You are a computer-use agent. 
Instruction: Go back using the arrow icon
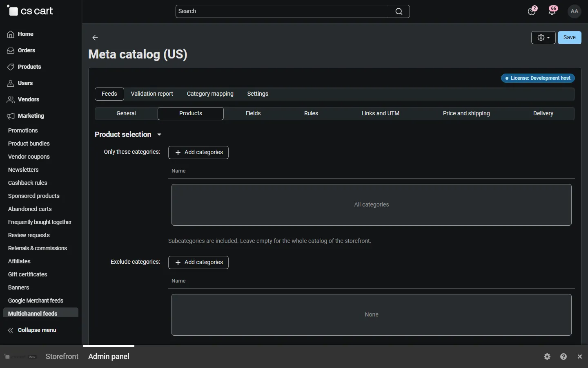pos(95,38)
